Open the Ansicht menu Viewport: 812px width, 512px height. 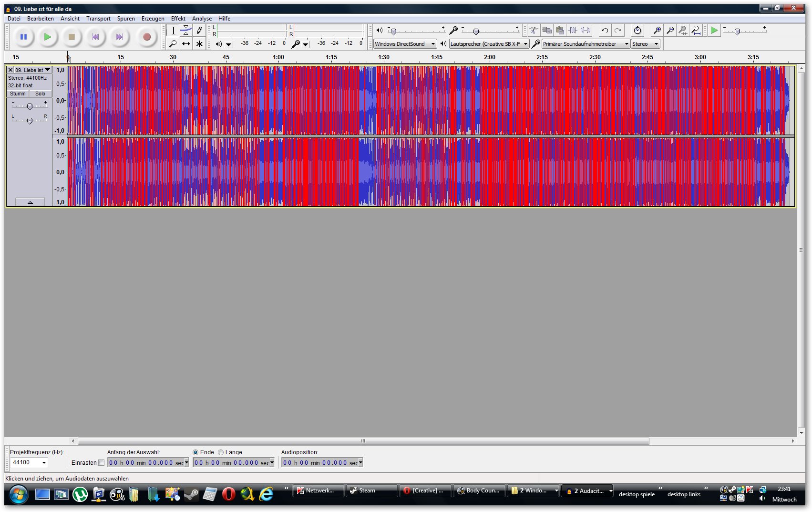70,19
